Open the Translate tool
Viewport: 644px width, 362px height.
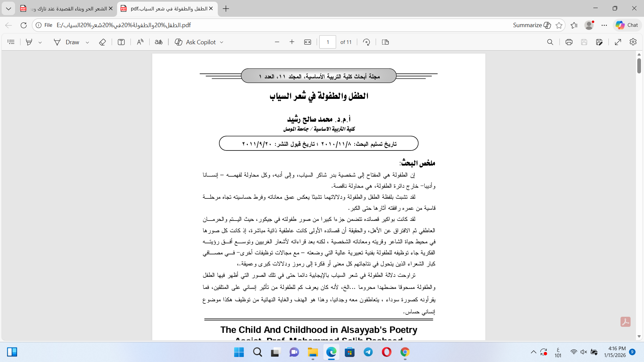pyautogui.click(x=159, y=42)
